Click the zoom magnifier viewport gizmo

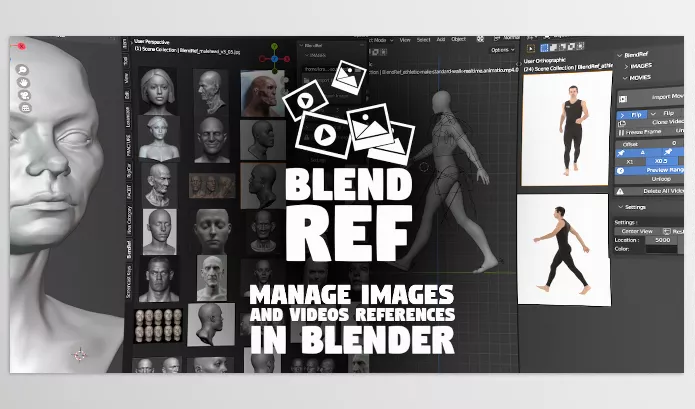click(22, 70)
